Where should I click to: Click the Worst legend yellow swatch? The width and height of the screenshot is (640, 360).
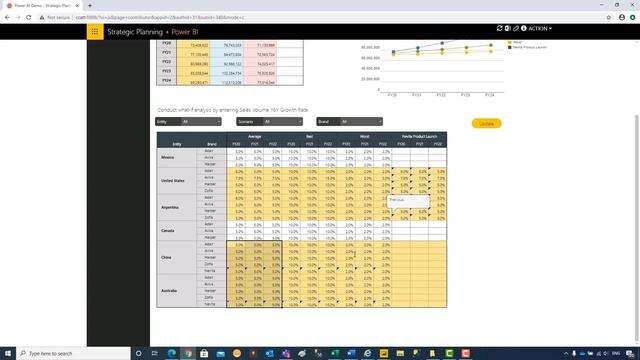coord(509,42)
